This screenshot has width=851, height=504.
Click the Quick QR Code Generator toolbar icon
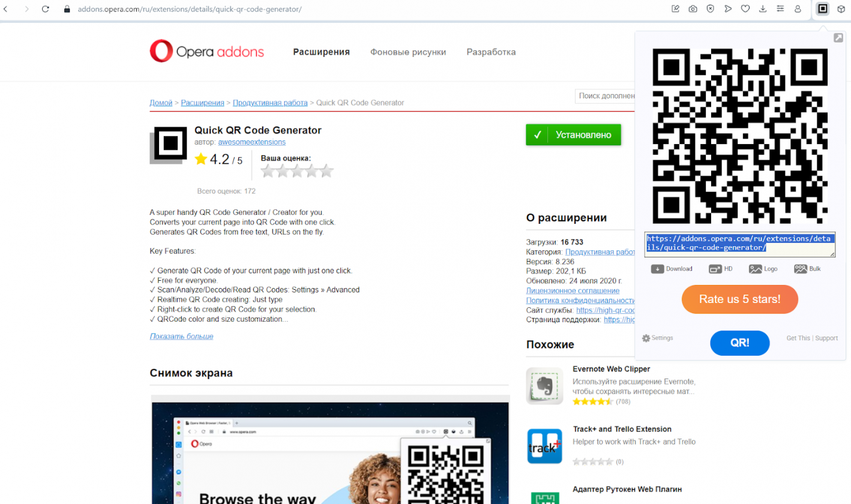(x=823, y=9)
